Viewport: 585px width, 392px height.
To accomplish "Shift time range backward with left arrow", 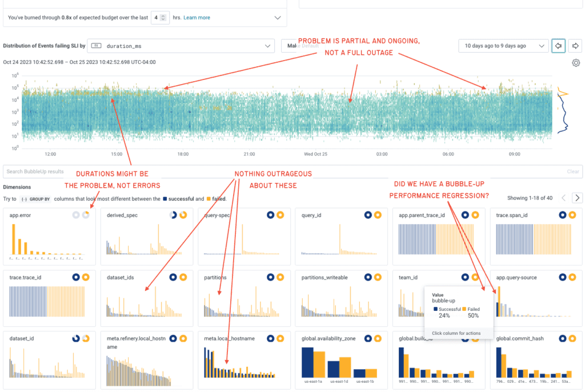I will click(559, 46).
